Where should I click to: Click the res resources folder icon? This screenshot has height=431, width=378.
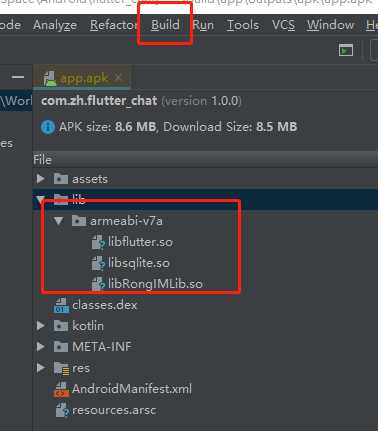click(61, 368)
